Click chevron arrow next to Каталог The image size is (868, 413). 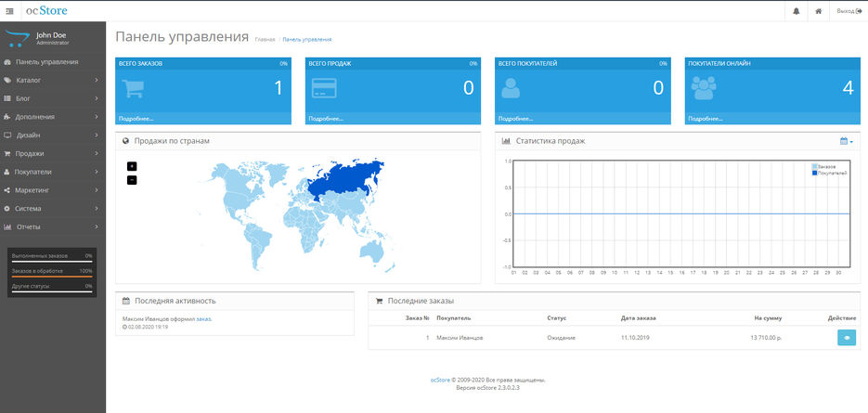97,80
